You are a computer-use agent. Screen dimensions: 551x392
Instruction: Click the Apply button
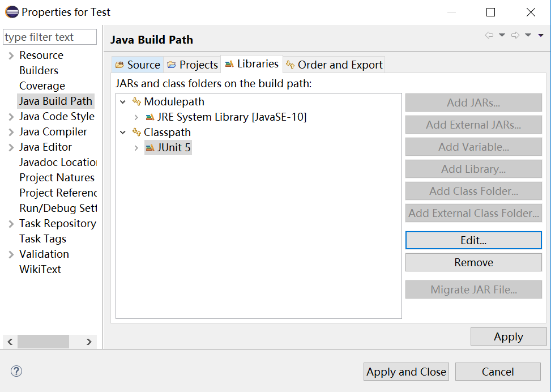pos(509,336)
